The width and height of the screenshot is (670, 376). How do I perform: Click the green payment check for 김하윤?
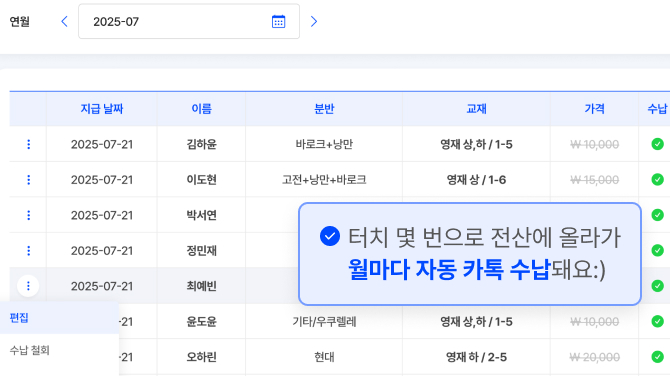657,144
